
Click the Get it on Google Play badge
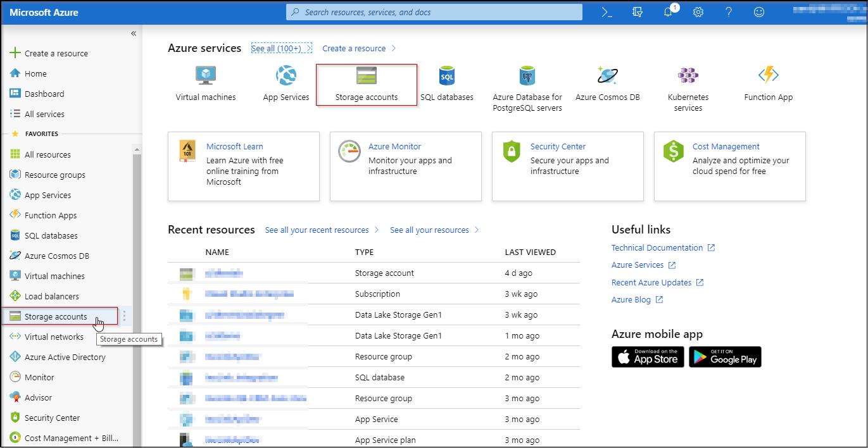coord(725,357)
